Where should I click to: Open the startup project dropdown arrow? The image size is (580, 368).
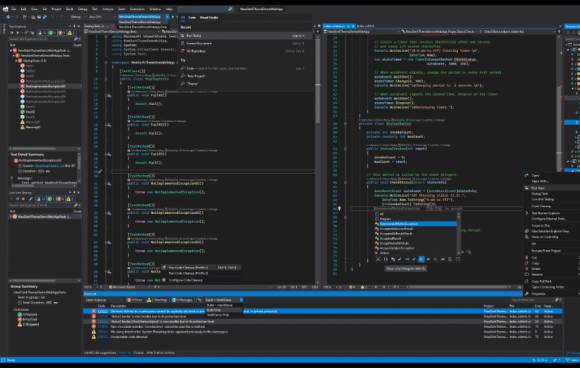tap(167, 17)
